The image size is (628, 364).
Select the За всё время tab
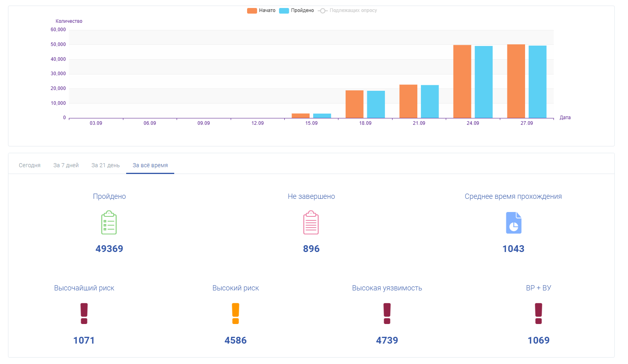pos(150,165)
